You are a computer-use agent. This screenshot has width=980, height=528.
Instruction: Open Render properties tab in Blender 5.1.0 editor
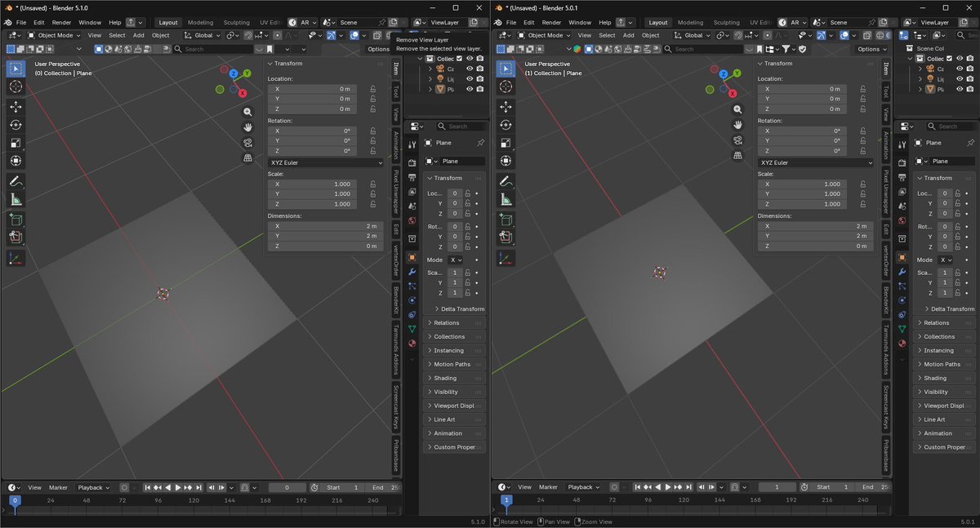click(x=412, y=163)
